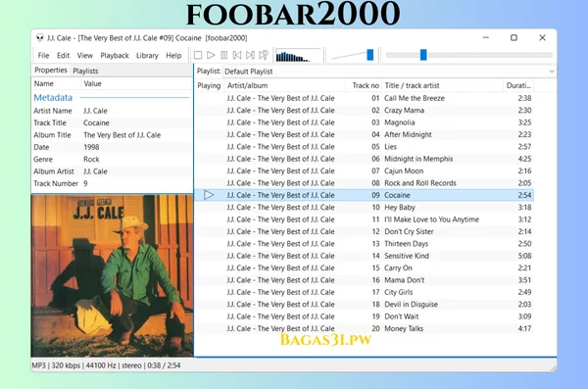Image resolution: width=588 pixels, height=389 pixels.
Task: Click status bar MP3 320 kbps info
Action: [106, 365]
